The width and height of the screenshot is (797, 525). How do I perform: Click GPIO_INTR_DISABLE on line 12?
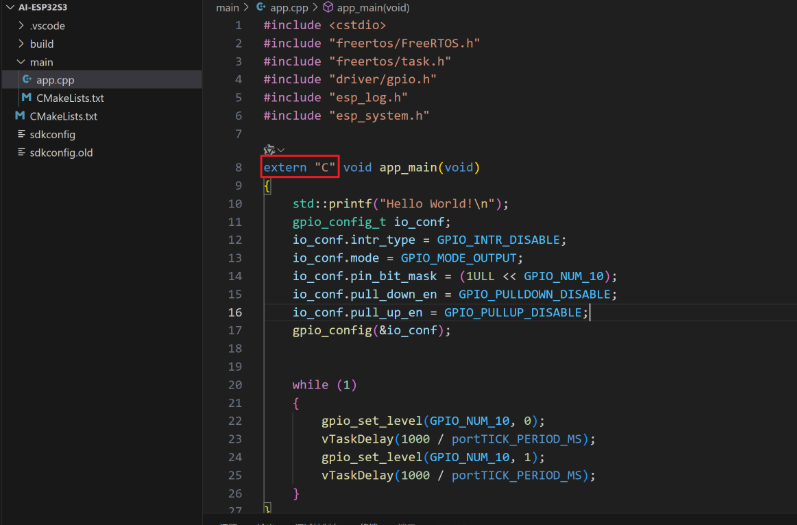[x=498, y=240]
